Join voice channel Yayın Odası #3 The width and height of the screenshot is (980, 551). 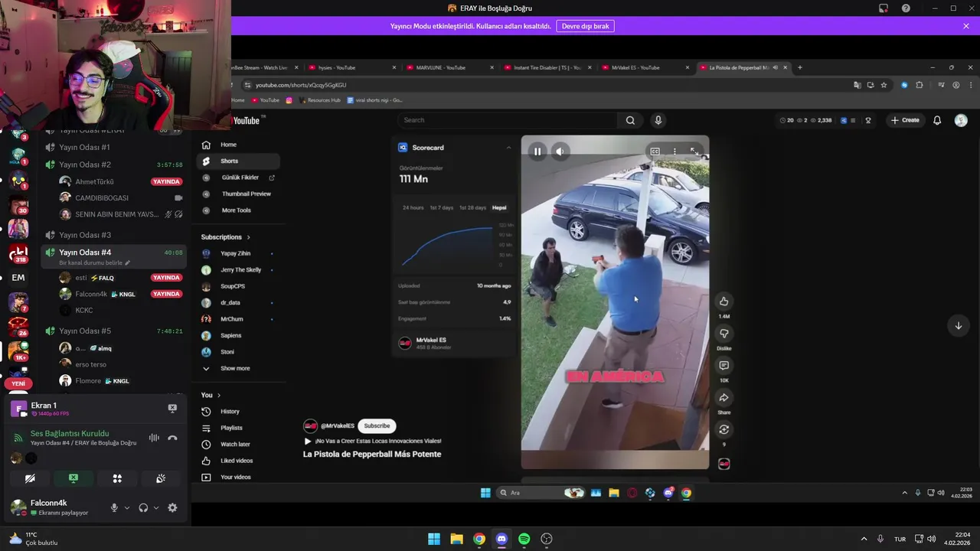click(x=115, y=235)
